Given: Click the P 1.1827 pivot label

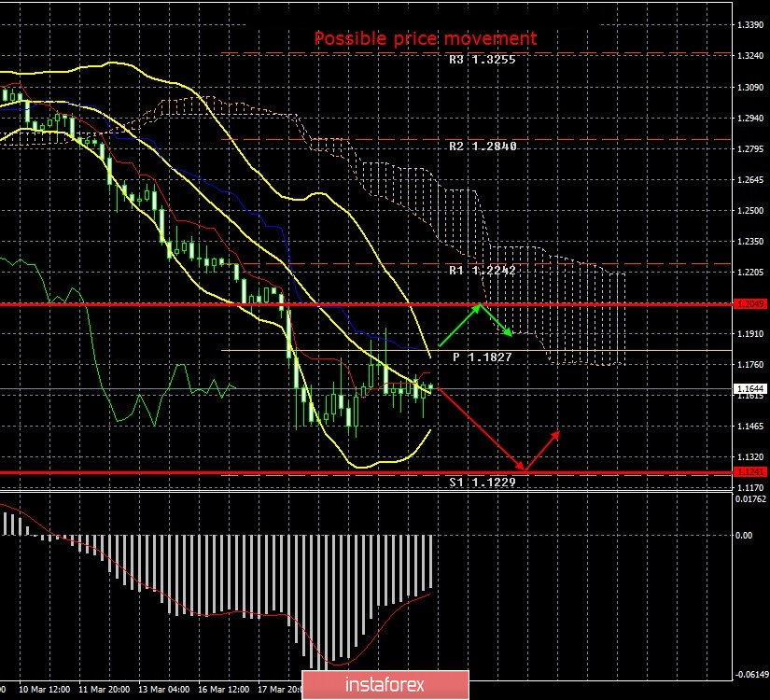Looking at the screenshot, I should 483,357.
